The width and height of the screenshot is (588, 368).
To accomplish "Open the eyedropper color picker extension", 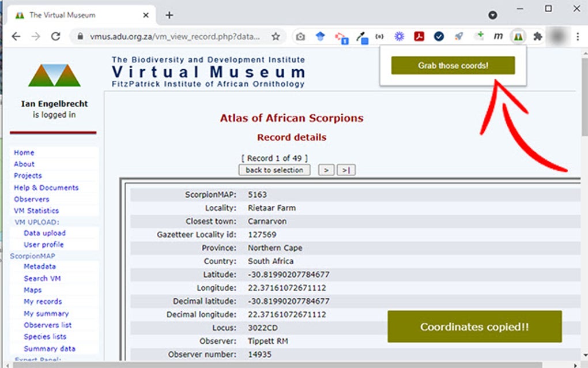I will [x=362, y=36].
